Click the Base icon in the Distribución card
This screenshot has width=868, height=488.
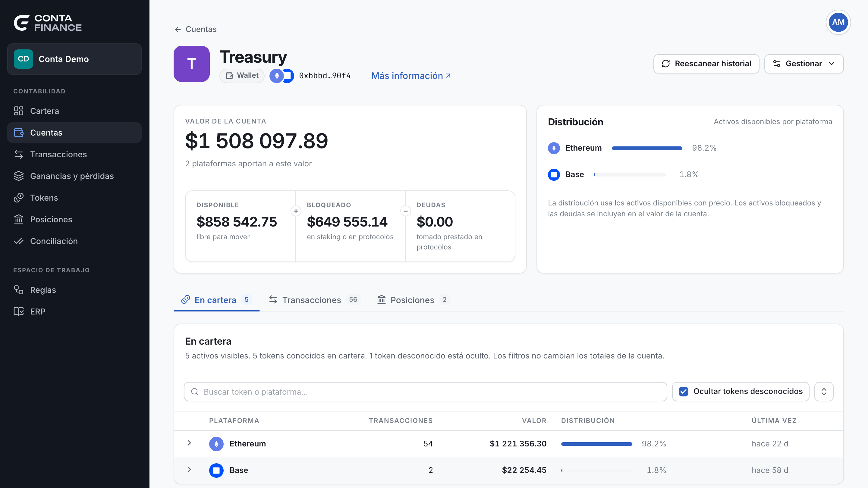pyautogui.click(x=554, y=174)
